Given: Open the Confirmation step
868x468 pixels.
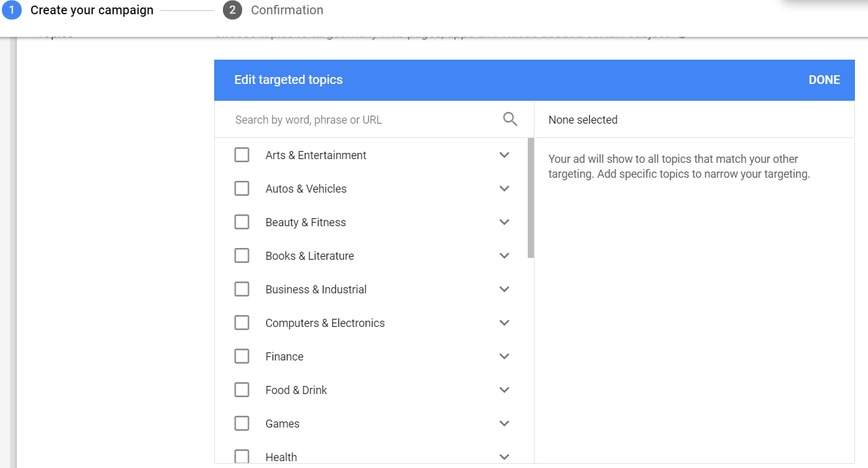Looking at the screenshot, I should 287,10.
